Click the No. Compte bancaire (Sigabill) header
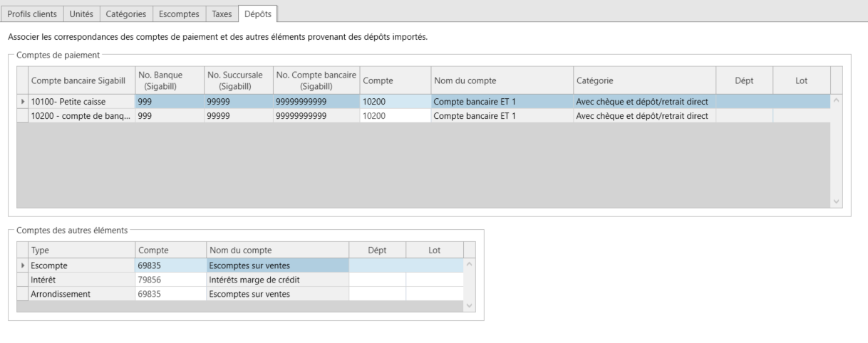 pos(317,81)
